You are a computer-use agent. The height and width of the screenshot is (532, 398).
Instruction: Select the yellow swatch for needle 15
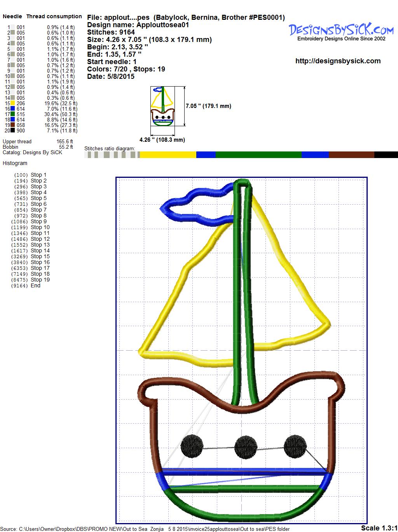pos(13,104)
